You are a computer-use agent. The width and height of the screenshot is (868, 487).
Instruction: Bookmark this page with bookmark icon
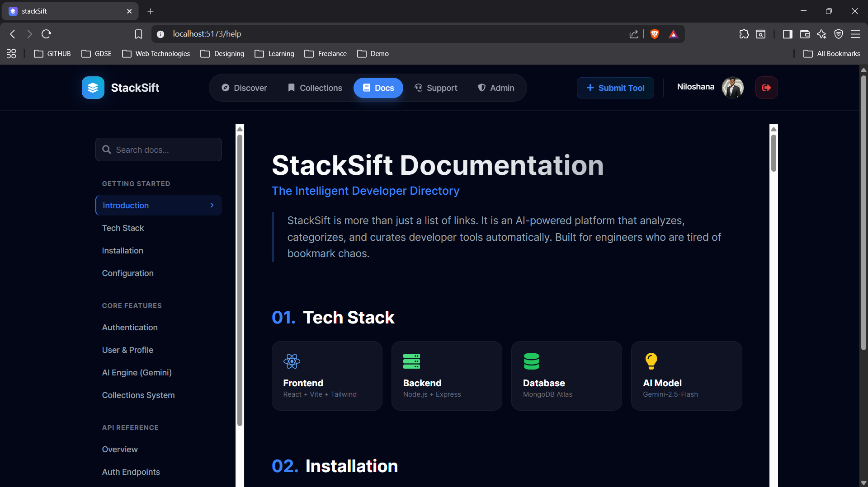tap(138, 34)
